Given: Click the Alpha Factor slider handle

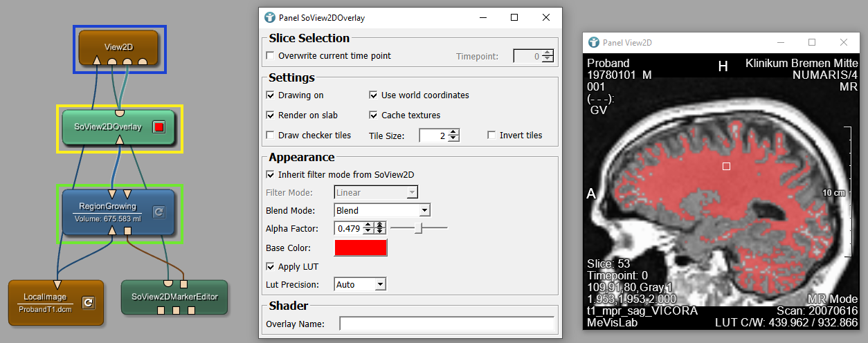Looking at the screenshot, I should [418, 228].
